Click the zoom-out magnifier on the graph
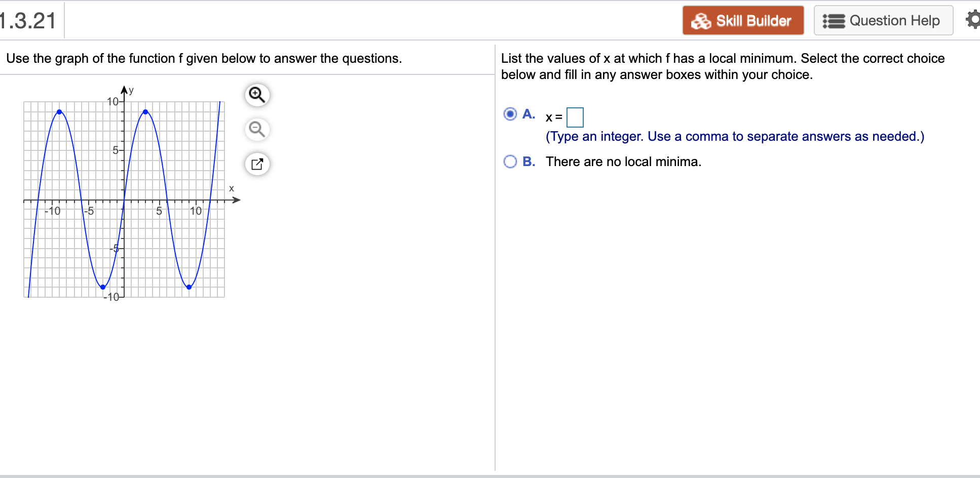 [256, 129]
